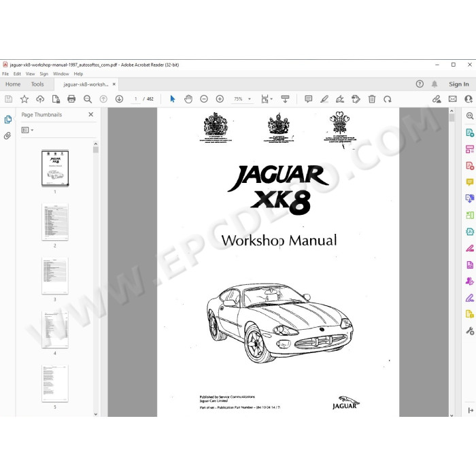The image size is (476, 476).
Task: Switch to the Tools tab
Action: (x=37, y=84)
